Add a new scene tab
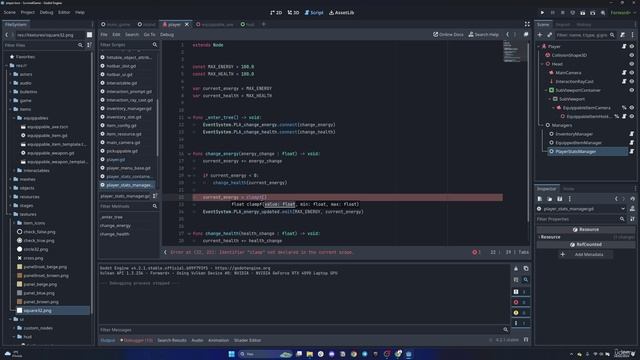The width and height of the screenshot is (640, 360). (263, 24)
